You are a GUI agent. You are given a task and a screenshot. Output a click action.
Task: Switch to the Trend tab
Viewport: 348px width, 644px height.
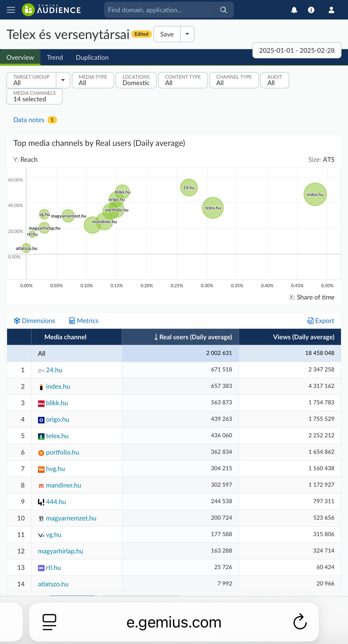click(x=55, y=57)
